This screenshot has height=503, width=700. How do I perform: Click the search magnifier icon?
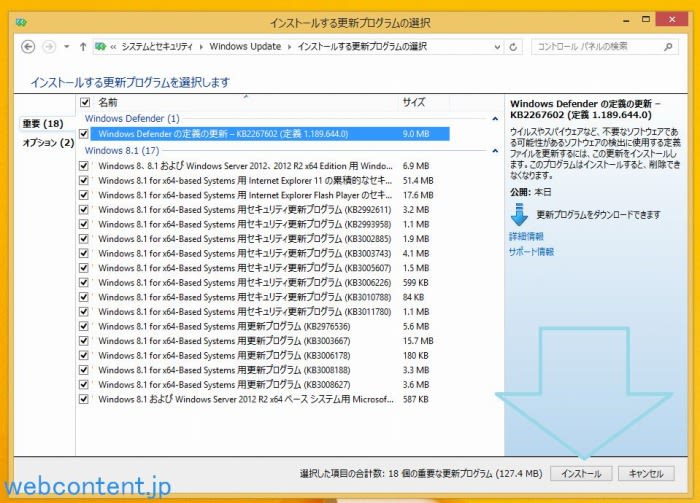tap(671, 46)
